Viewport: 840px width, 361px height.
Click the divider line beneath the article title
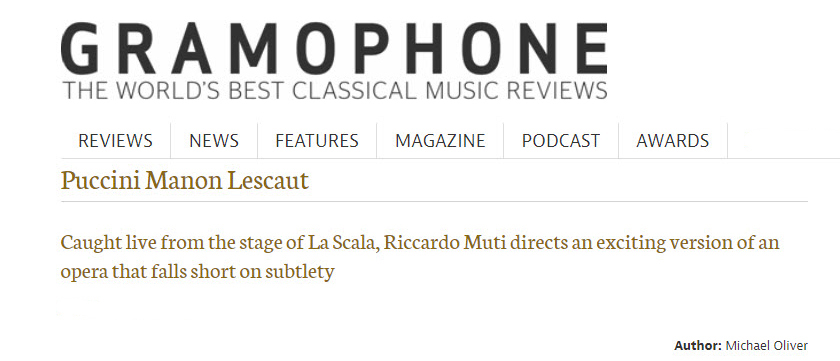pos(434,201)
